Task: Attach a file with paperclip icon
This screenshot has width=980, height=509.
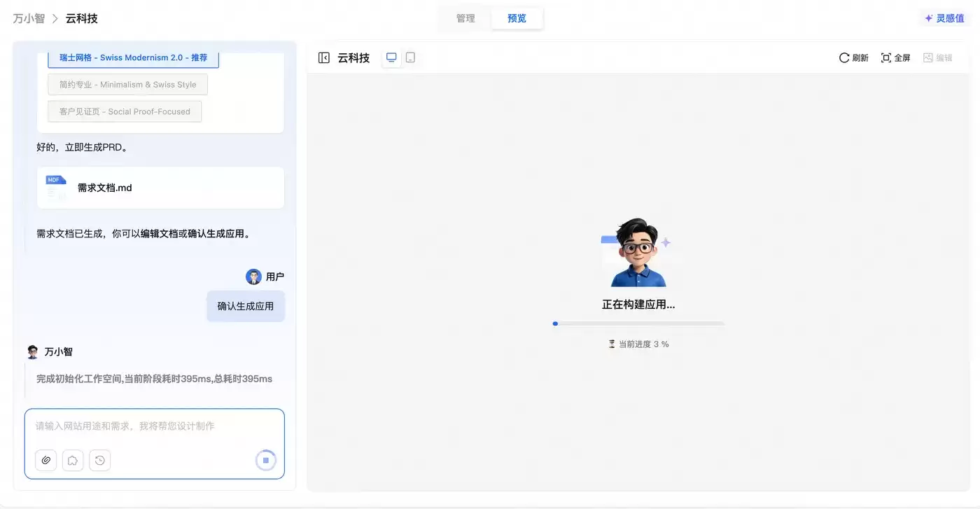Action: tap(46, 460)
